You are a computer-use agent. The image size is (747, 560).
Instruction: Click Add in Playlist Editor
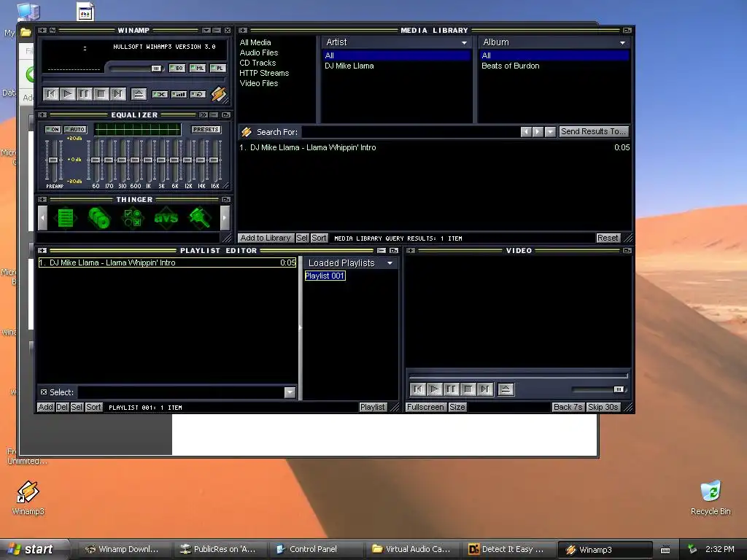[46, 407]
